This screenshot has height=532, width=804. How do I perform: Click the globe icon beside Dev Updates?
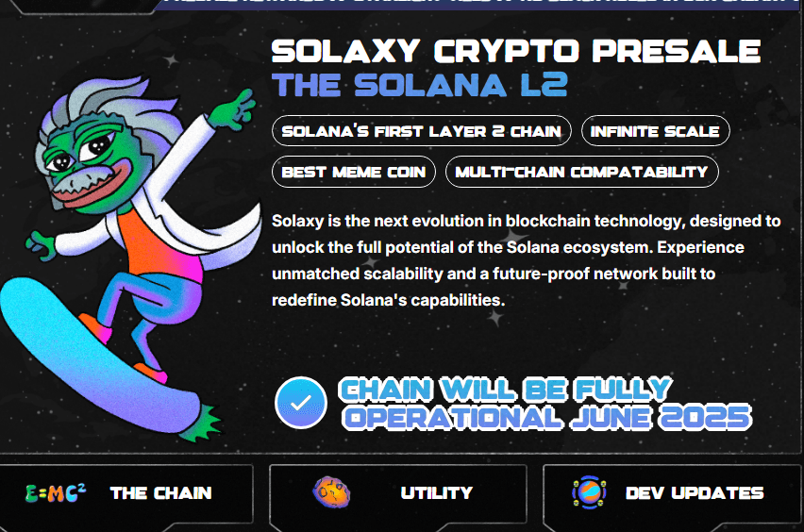pos(590,492)
